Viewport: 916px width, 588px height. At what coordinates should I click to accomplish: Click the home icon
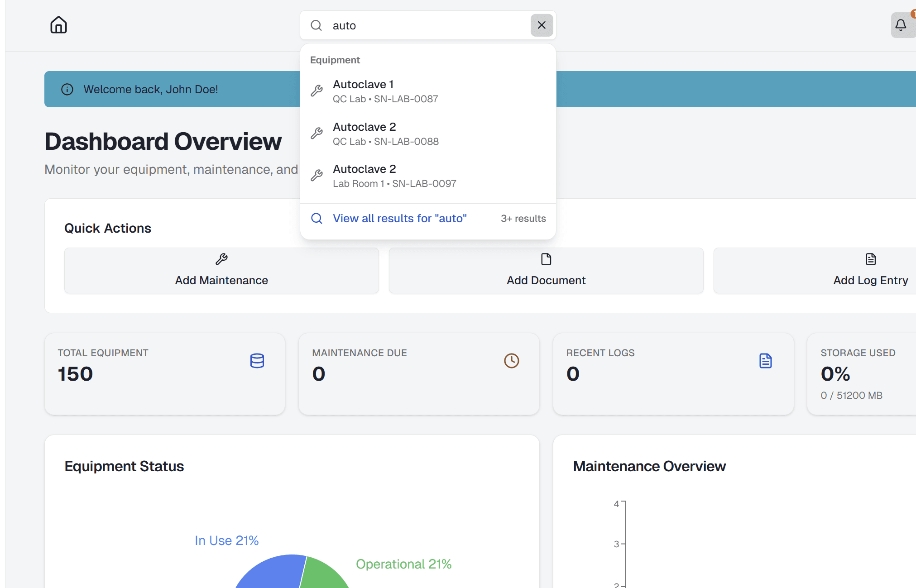click(x=58, y=25)
